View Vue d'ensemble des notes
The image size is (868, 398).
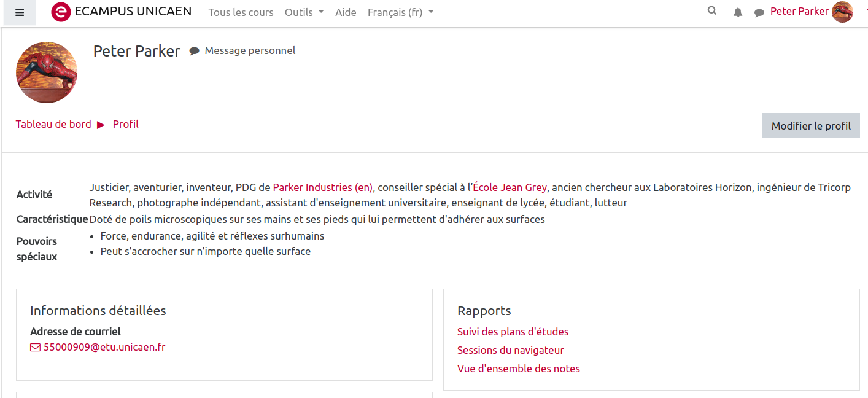click(x=518, y=369)
